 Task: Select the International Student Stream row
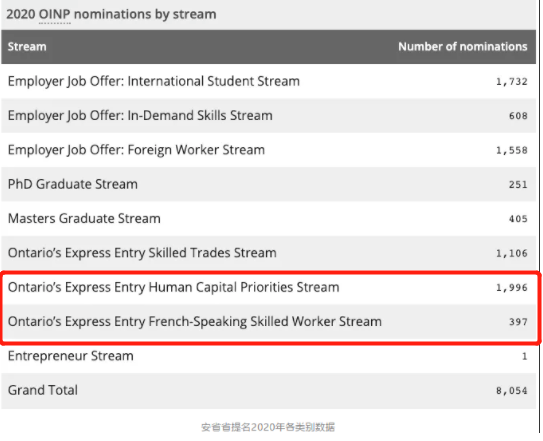coord(268,81)
